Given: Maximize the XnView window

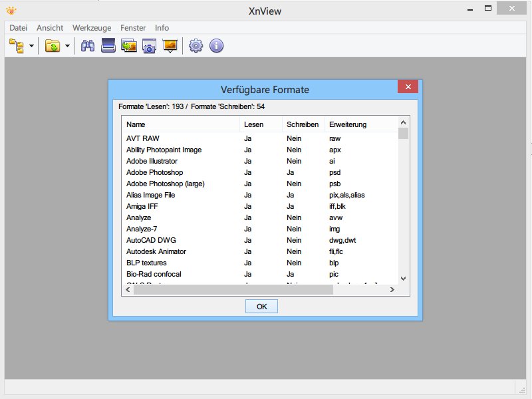Looking at the screenshot, I should click(488, 9).
